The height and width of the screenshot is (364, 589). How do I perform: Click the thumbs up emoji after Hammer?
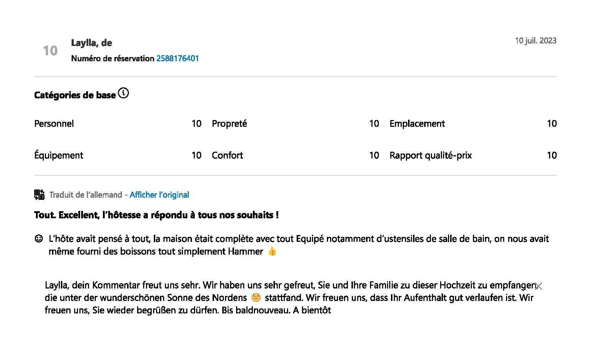tap(272, 251)
